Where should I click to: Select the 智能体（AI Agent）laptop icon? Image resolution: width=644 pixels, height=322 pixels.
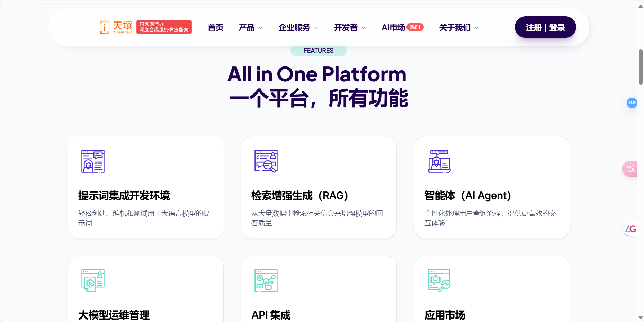[439, 161]
